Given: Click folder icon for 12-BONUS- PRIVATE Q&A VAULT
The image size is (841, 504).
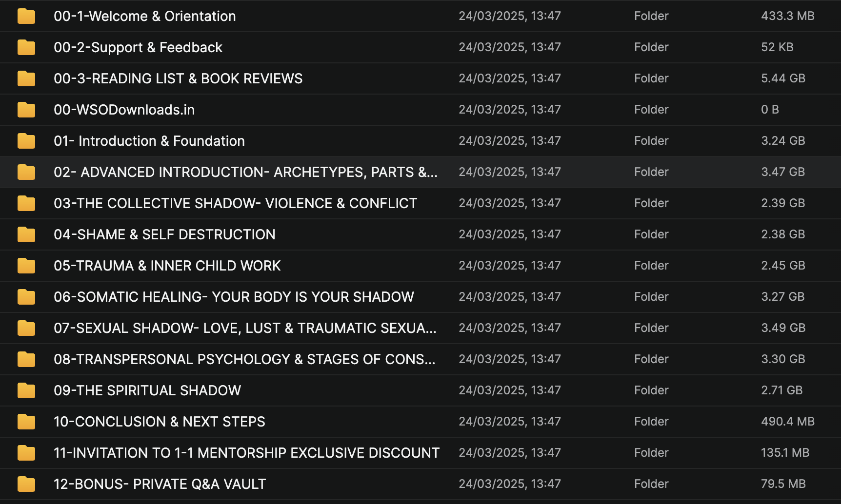Looking at the screenshot, I should [26, 484].
